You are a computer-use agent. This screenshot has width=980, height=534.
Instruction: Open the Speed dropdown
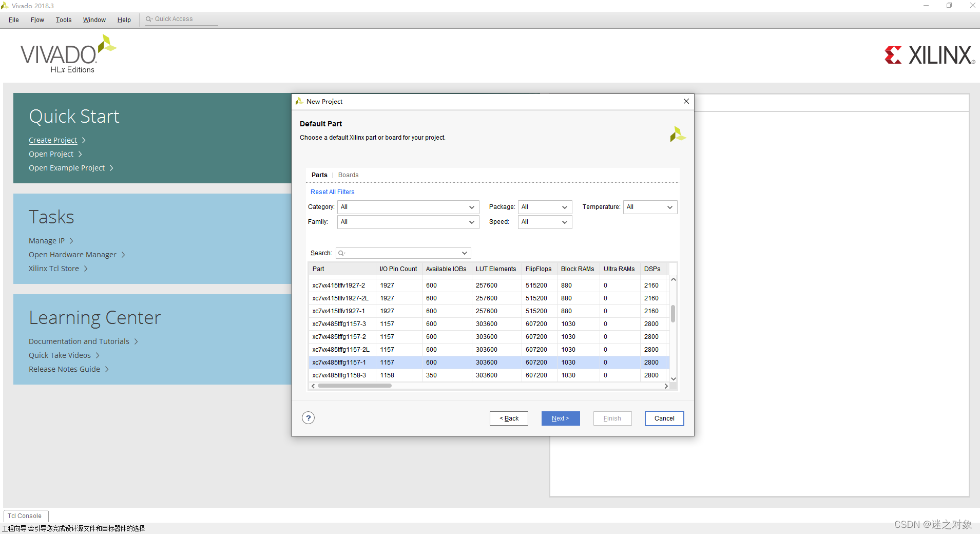point(545,222)
